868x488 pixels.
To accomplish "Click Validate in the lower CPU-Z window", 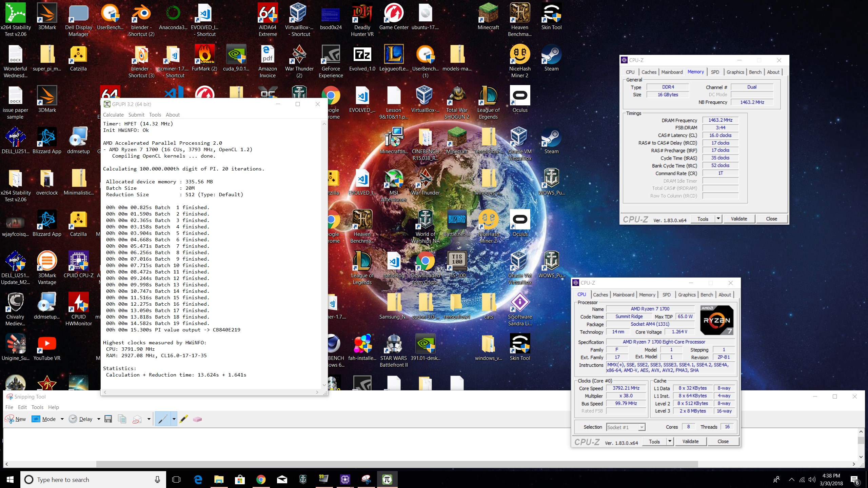I will pos(690,441).
